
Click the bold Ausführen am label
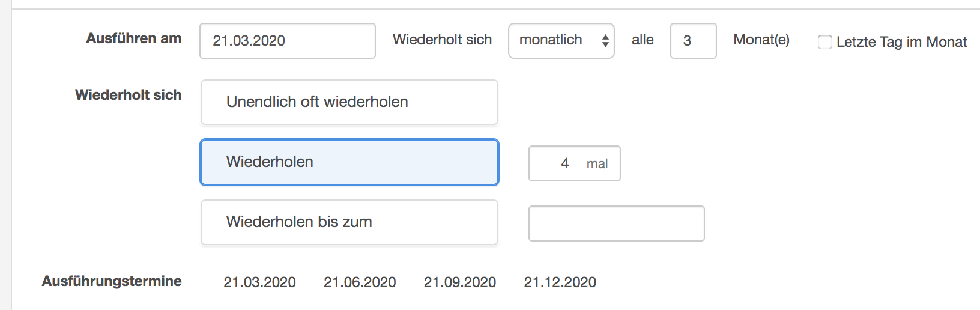coord(134,38)
